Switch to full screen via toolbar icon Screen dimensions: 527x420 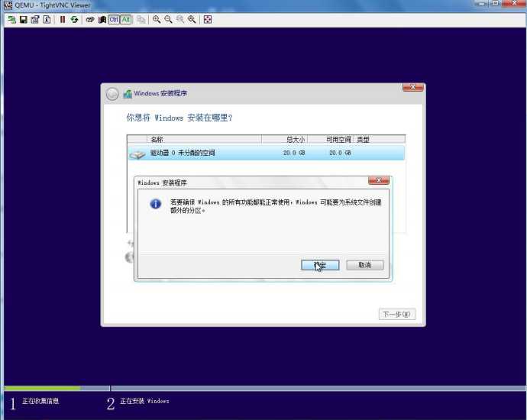click(208, 20)
